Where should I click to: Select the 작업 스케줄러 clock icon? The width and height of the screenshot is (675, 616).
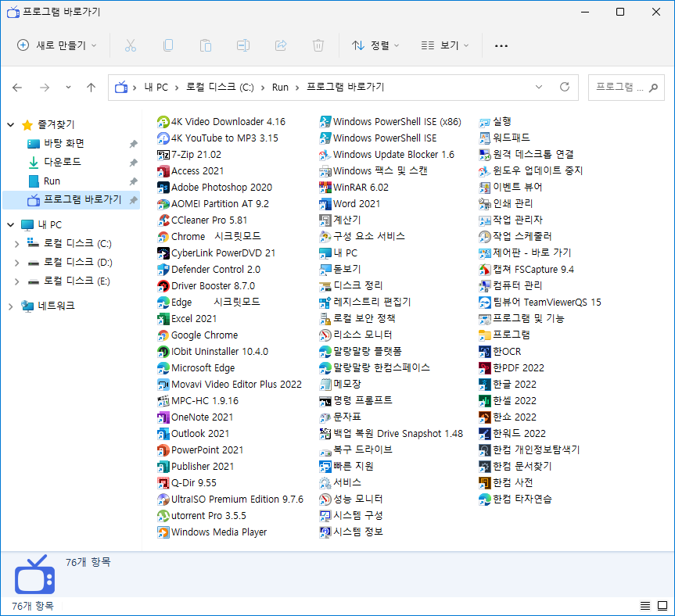coord(485,237)
